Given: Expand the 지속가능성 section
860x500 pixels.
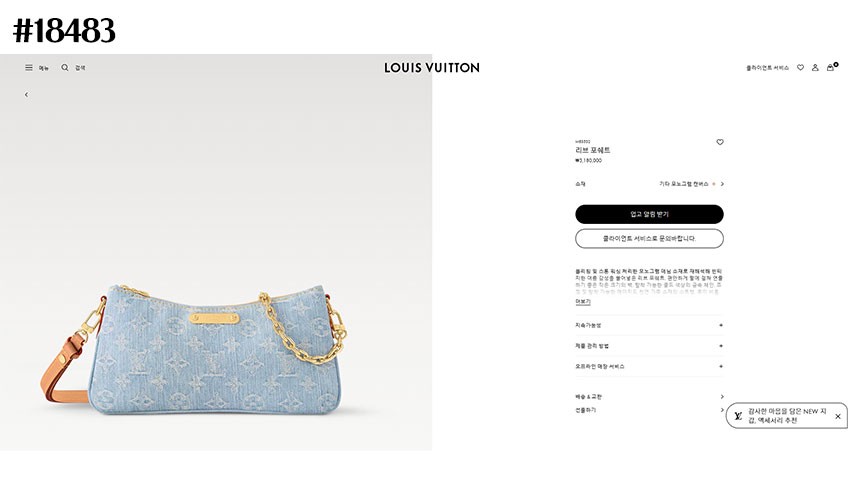Looking at the screenshot, I should [x=649, y=325].
